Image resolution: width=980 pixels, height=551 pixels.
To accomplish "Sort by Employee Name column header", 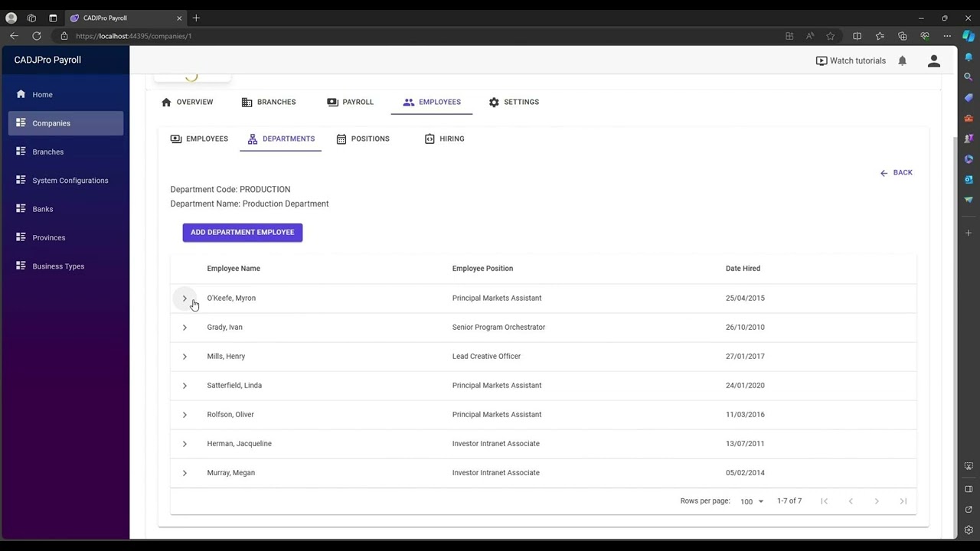I will pos(234,269).
